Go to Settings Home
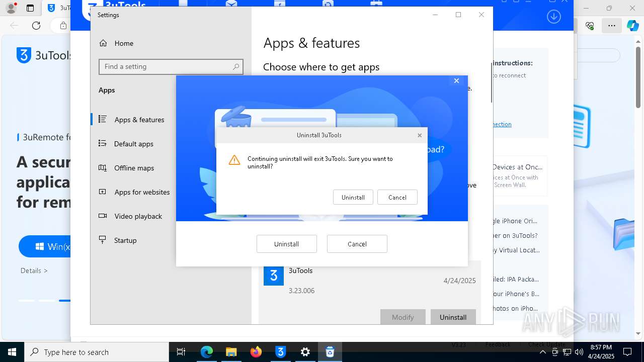The image size is (644, 362). pos(124,43)
